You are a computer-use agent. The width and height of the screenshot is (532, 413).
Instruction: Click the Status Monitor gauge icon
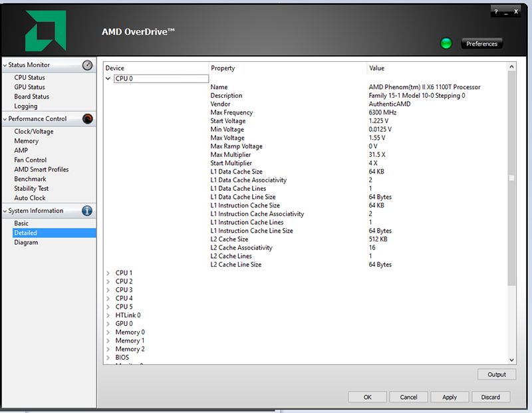click(x=88, y=65)
